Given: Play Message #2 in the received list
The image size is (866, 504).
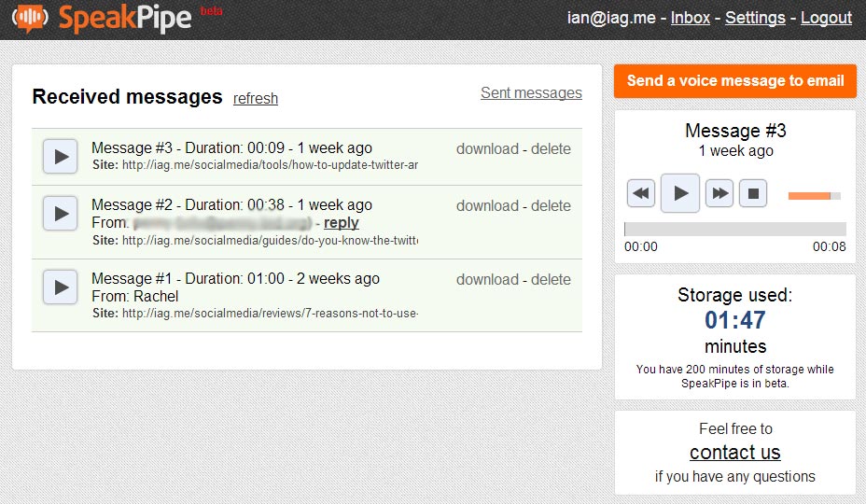Looking at the screenshot, I should click(x=61, y=214).
